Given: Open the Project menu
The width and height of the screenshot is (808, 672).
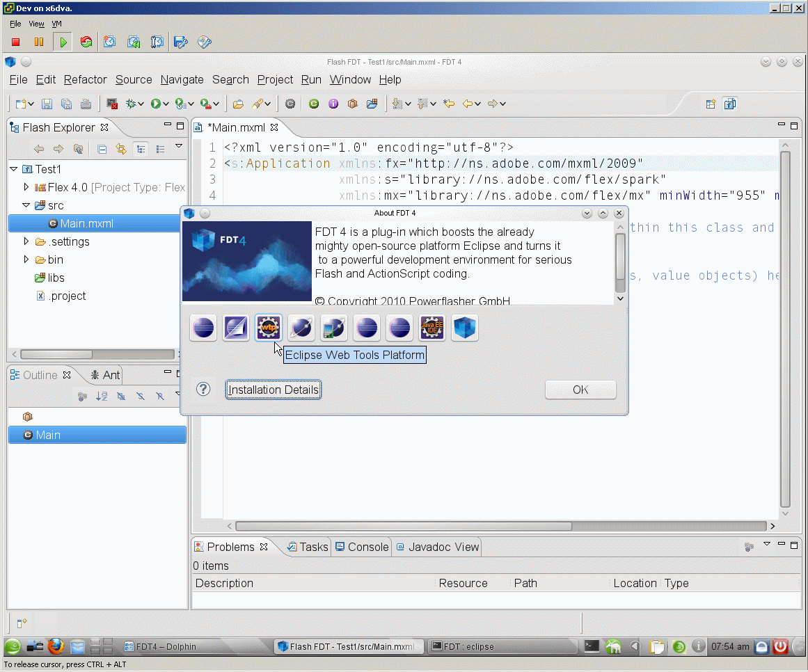Looking at the screenshot, I should [x=275, y=80].
